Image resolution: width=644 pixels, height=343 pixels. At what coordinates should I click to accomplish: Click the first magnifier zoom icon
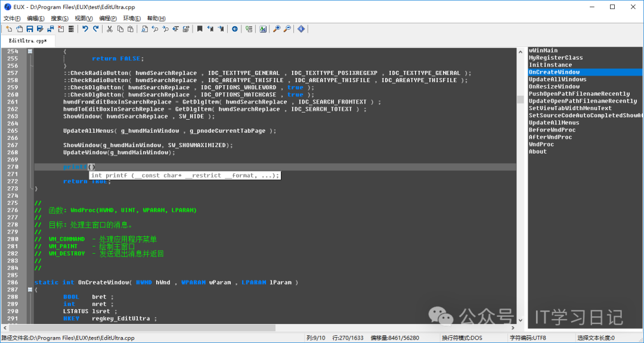[x=277, y=29]
